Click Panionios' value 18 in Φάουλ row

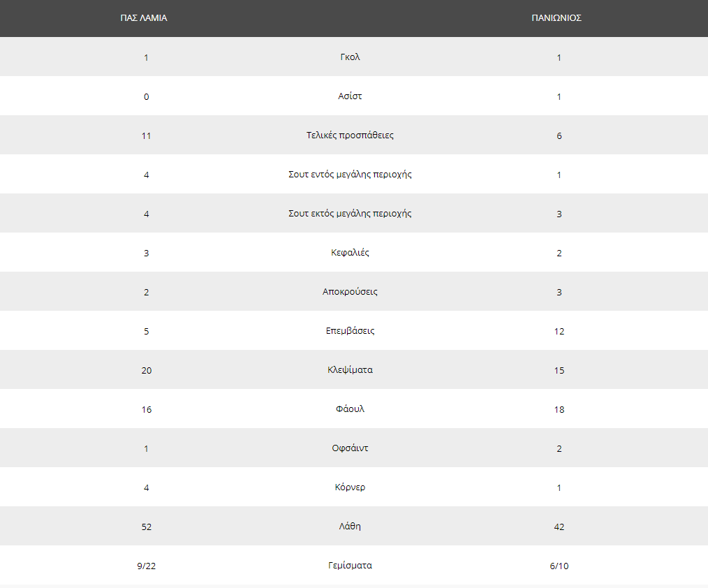click(x=559, y=410)
